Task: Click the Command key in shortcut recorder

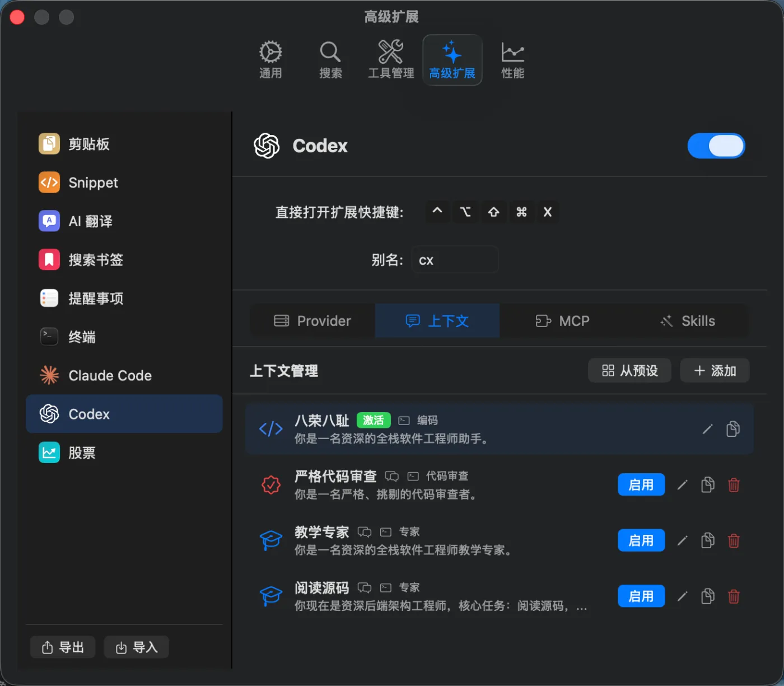Action: (x=521, y=212)
